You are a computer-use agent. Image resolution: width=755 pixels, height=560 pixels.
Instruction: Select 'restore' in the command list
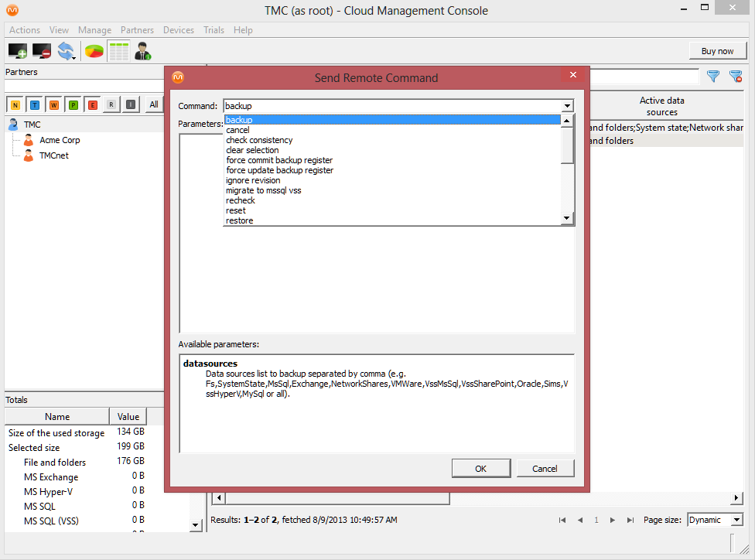(239, 220)
